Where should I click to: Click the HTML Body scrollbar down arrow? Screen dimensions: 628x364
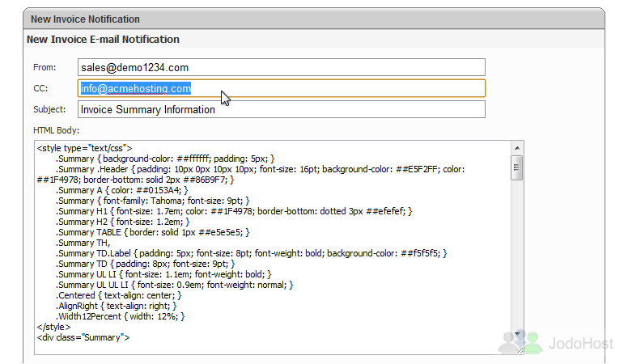pyautogui.click(x=517, y=333)
